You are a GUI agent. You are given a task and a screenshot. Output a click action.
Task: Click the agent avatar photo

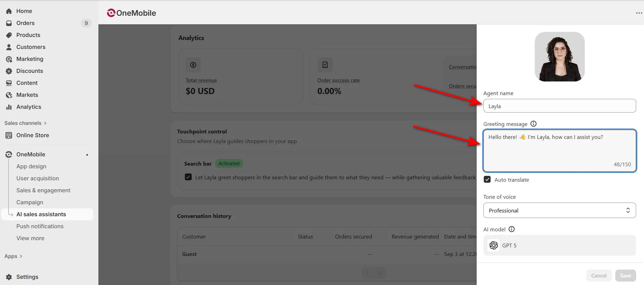559,57
